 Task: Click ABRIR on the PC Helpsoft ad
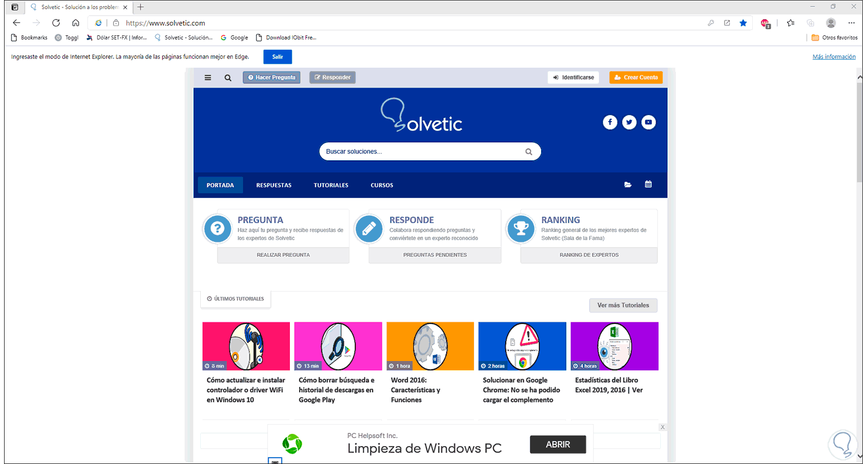pyautogui.click(x=558, y=444)
